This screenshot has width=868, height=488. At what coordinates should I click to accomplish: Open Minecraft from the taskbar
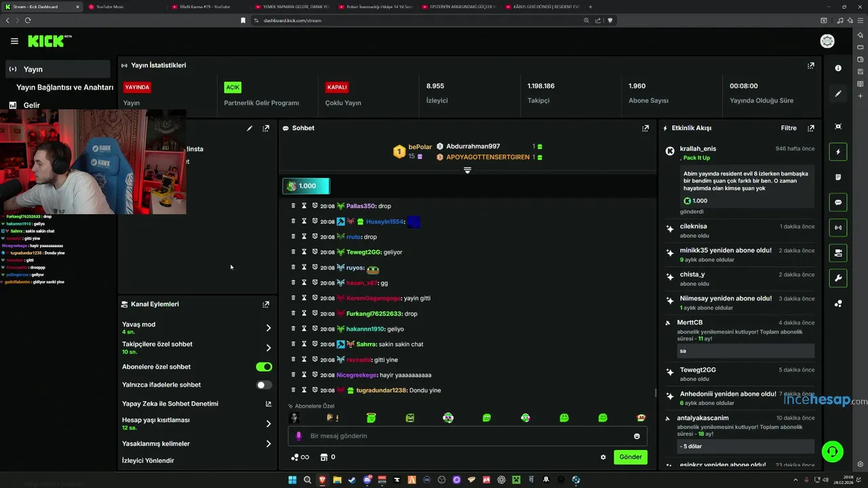click(x=516, y=480)
